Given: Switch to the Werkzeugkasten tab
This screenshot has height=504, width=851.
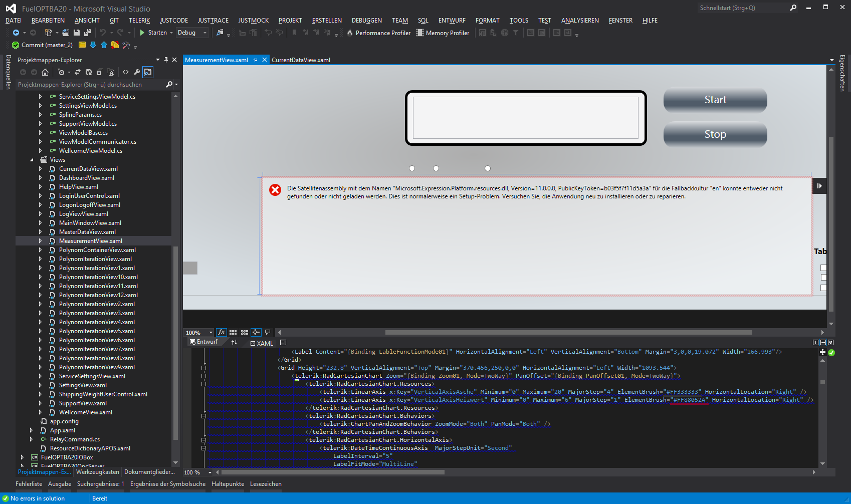Looking at the screenshot, I should 98,472.
